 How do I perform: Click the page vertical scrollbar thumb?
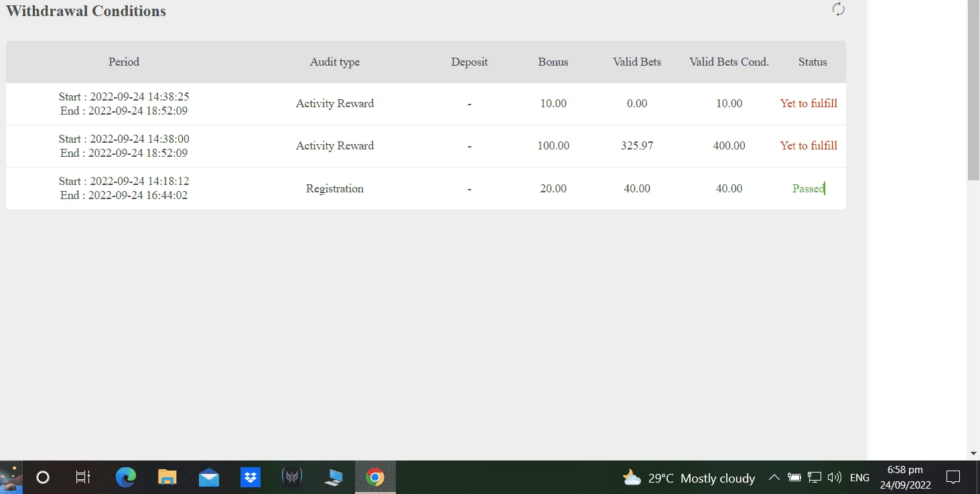(x=974, y=91)
